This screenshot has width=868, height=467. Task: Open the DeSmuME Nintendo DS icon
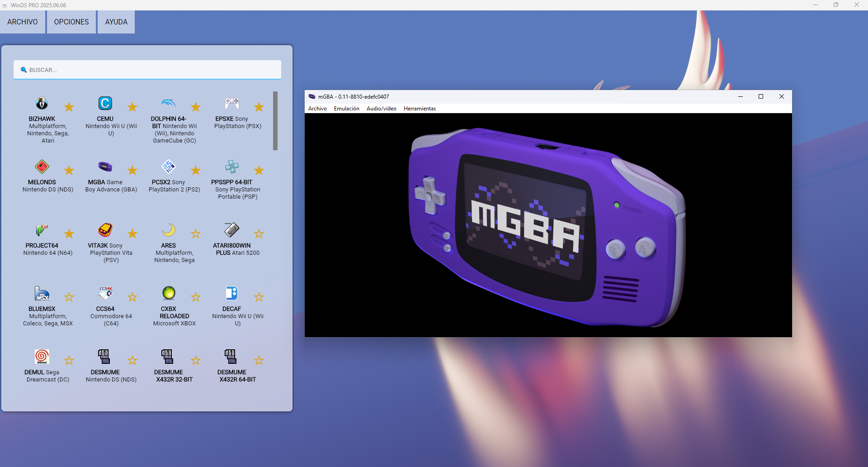[104, 357]
